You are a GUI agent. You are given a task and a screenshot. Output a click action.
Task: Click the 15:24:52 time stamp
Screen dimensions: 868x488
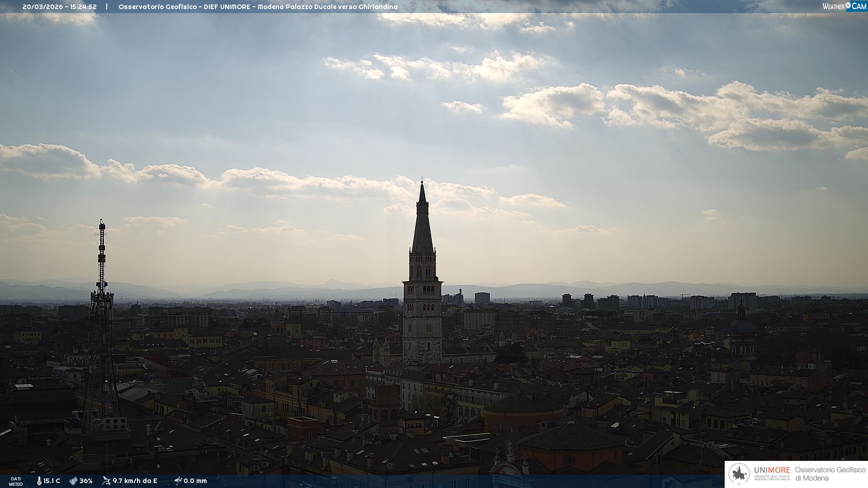click(83, 7)
